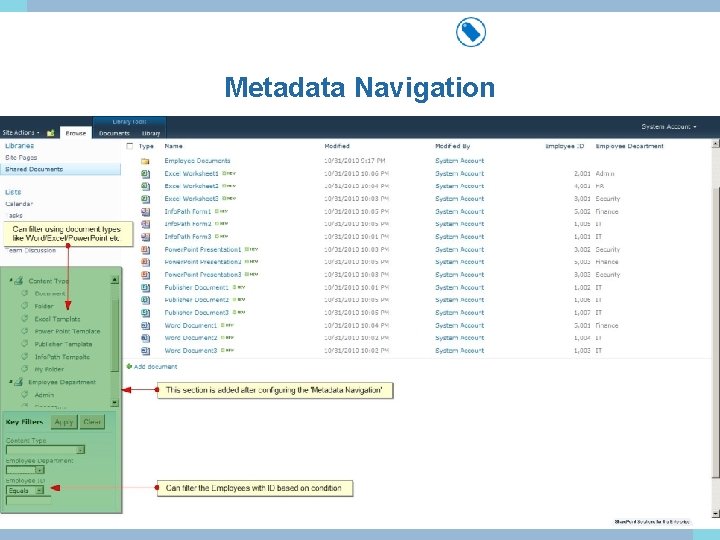Click the Excel icon for Excel Worksheet3
Image resolution: width=720 pixels, height=540 pixels.
[x=146, y=199]
